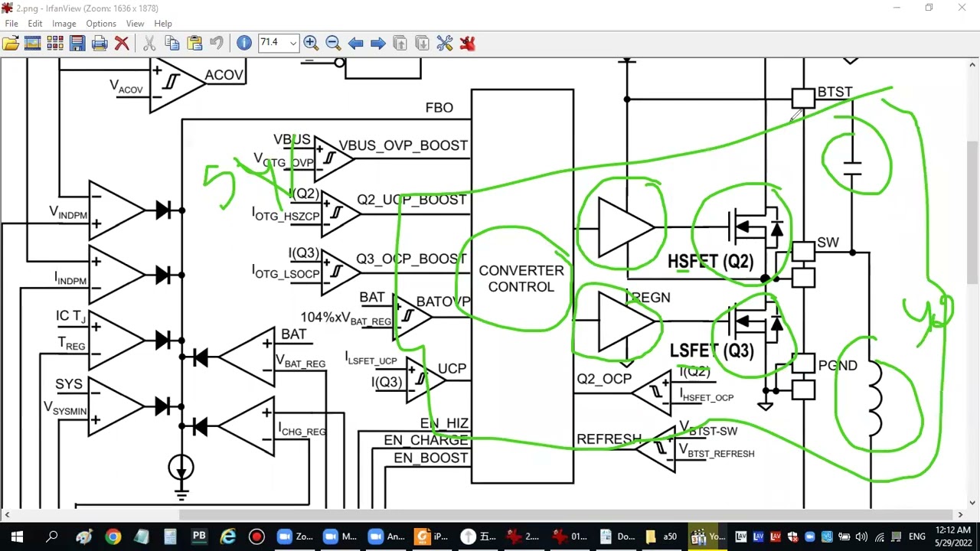Switch to the Zoom 'M...' taskbar window
Image resolution: width=980 pixels, height=551 pixels.
coord(340,536)
